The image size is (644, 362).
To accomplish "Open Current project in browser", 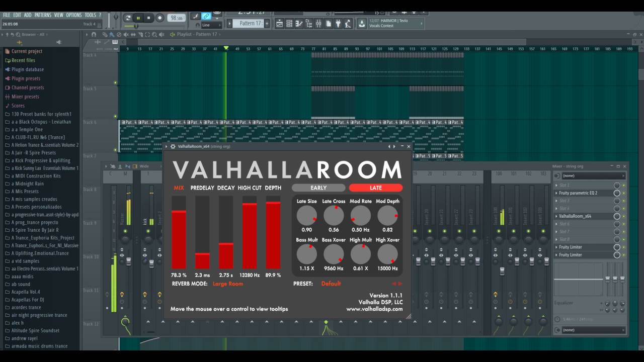I will (x=27, y=51).
